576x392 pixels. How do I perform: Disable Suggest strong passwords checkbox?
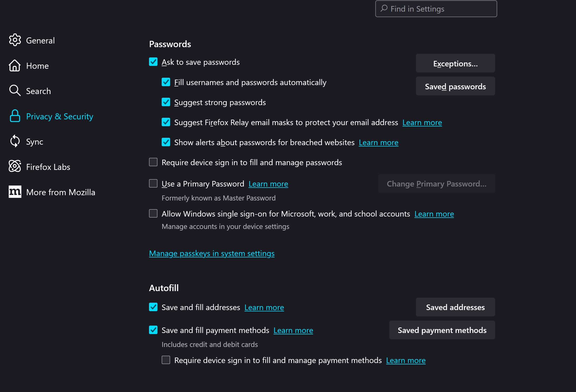166,102
